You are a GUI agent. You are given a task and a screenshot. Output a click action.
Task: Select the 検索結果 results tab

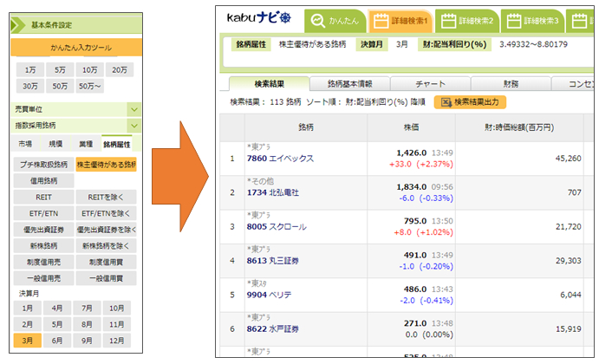click(x=270, y=83)
